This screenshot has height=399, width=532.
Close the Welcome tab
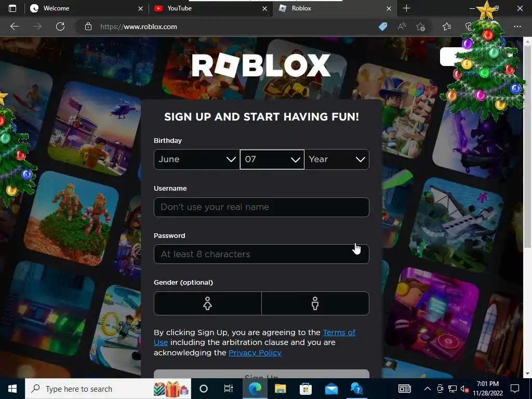[x=140, y=8]
